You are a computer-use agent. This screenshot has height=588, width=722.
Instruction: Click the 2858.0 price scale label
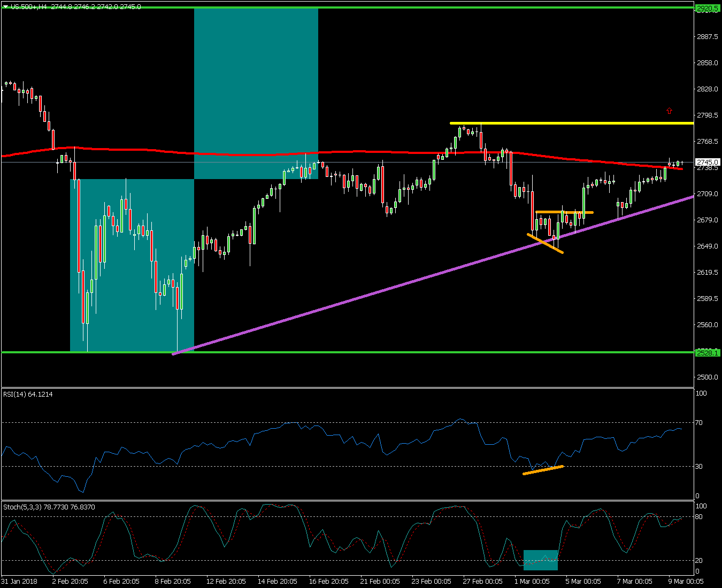[x=707, y=63]
